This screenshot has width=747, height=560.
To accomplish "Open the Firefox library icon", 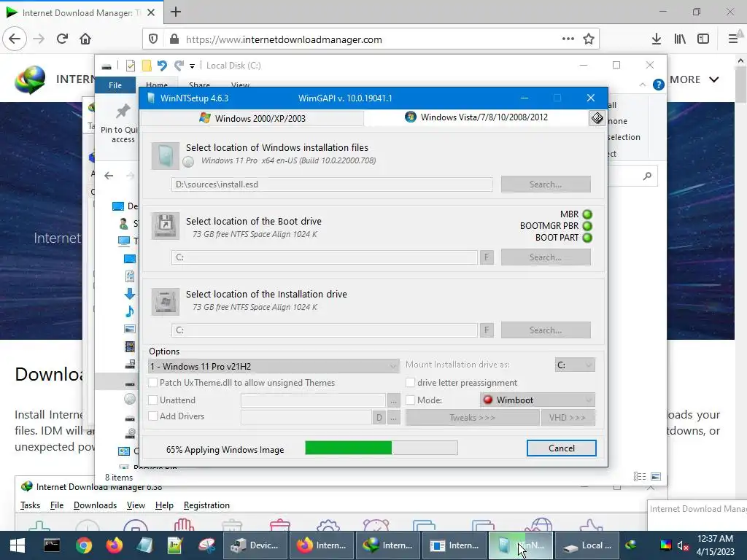I will 680,39.
